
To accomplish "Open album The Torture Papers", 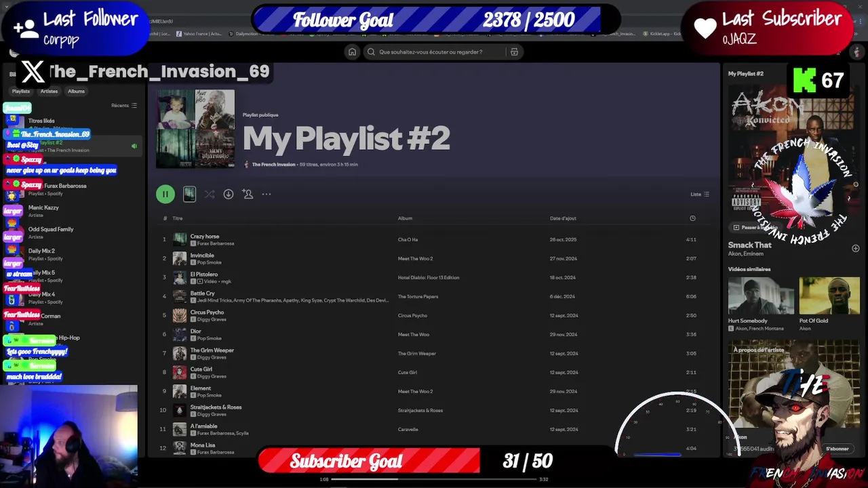I will 418,296.
